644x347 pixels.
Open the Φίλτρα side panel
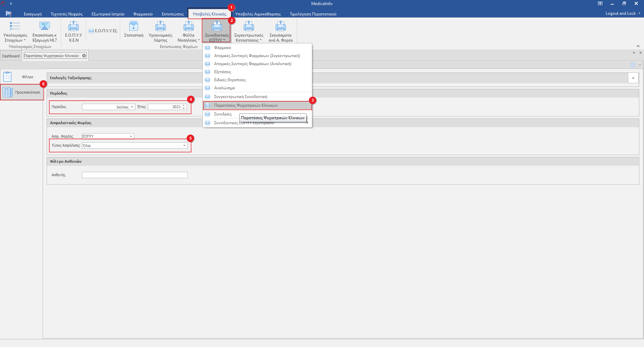click(x=8, y=77)
